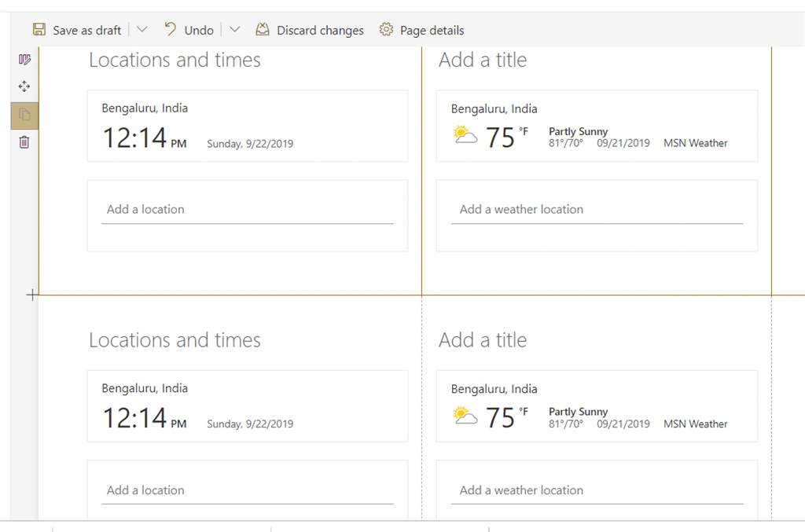Click top Add a weather location field
The height and width of the screenshot is (532, 805).
pos(597,210)
